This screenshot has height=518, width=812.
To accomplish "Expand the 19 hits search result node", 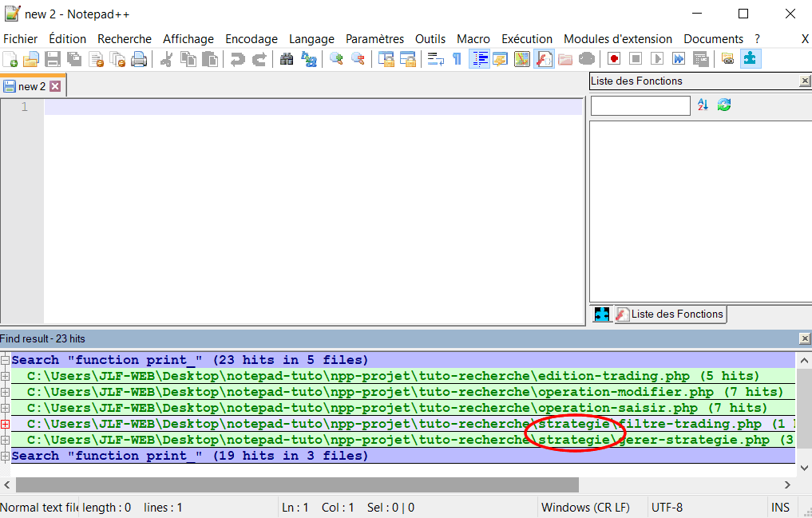I will (x=5, y=457).
